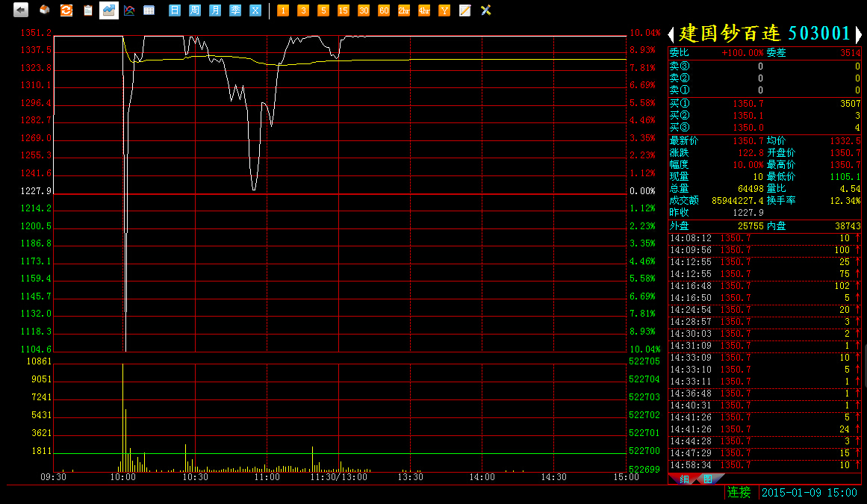Click the 委差 3514 value
Screen dimensions: 867x504
click(851, 52)
